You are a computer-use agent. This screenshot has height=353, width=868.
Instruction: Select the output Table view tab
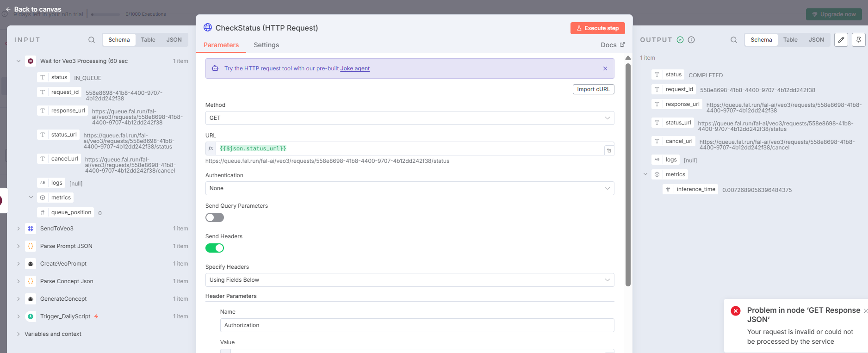[x=790, y=40]
